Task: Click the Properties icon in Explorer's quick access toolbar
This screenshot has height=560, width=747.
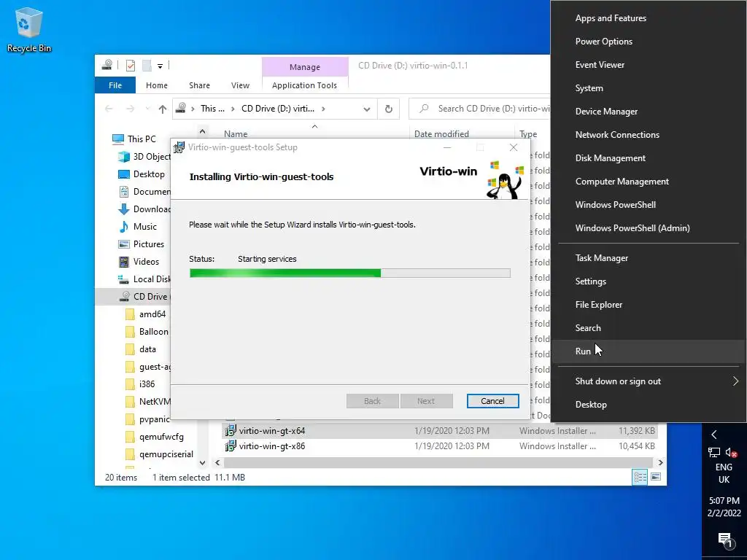Action: point(130,66)
